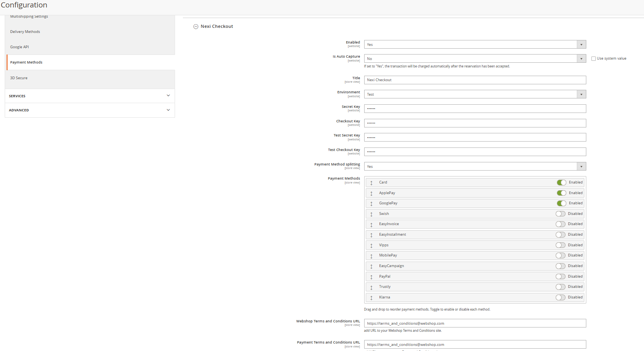The image size is (644, 351).
Task: Disable the ApplePay toggle
Action: [561, 193]
